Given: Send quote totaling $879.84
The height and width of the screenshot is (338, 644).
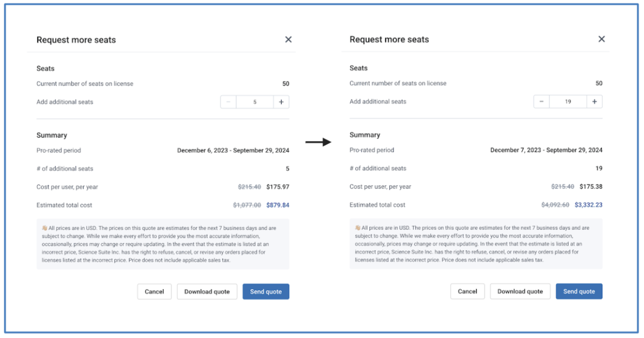Looking at the screenshot, I should point(266,292).
